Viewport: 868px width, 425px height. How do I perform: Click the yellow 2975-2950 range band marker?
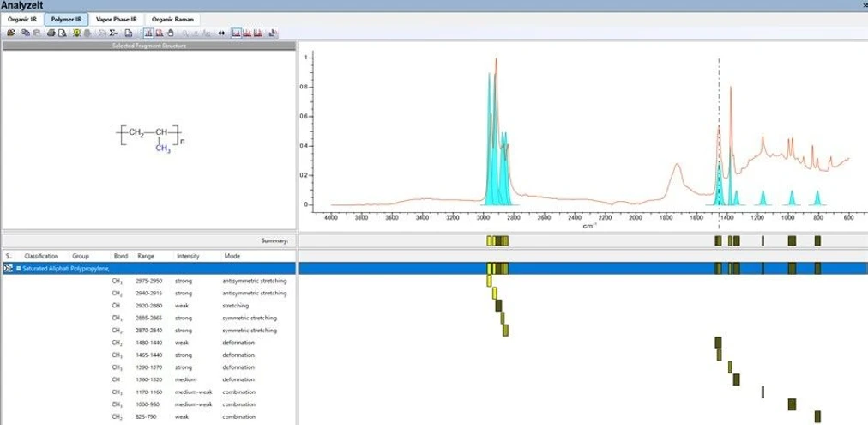tap(490, 281)
